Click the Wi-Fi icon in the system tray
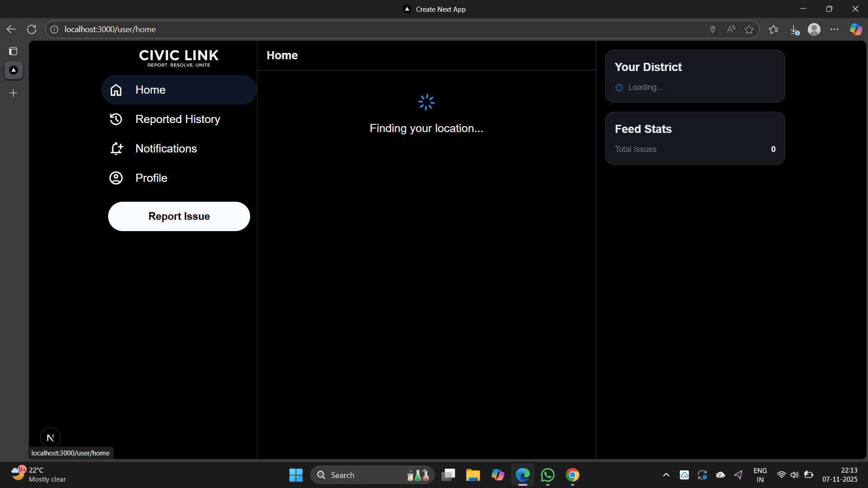868x488 pixels. (x=781, y=475)
